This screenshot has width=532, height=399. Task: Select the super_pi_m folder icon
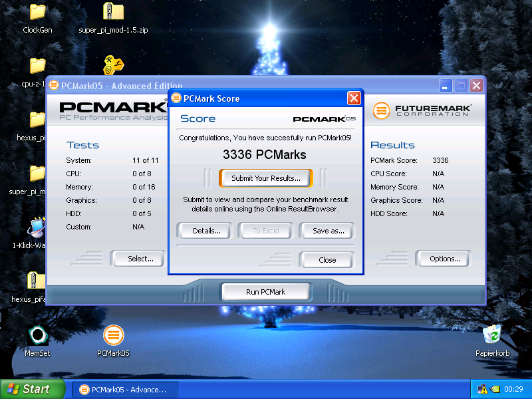pyautogui.click(x=37, y=174)
